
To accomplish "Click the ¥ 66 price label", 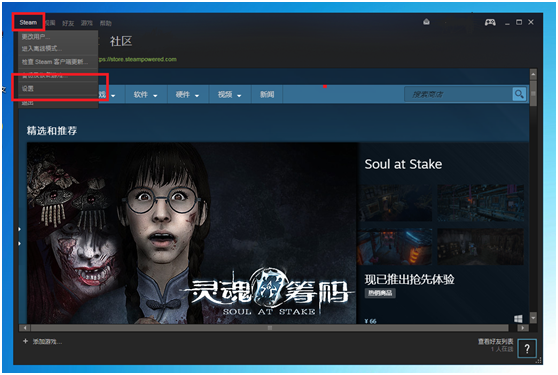I will 370,321.
